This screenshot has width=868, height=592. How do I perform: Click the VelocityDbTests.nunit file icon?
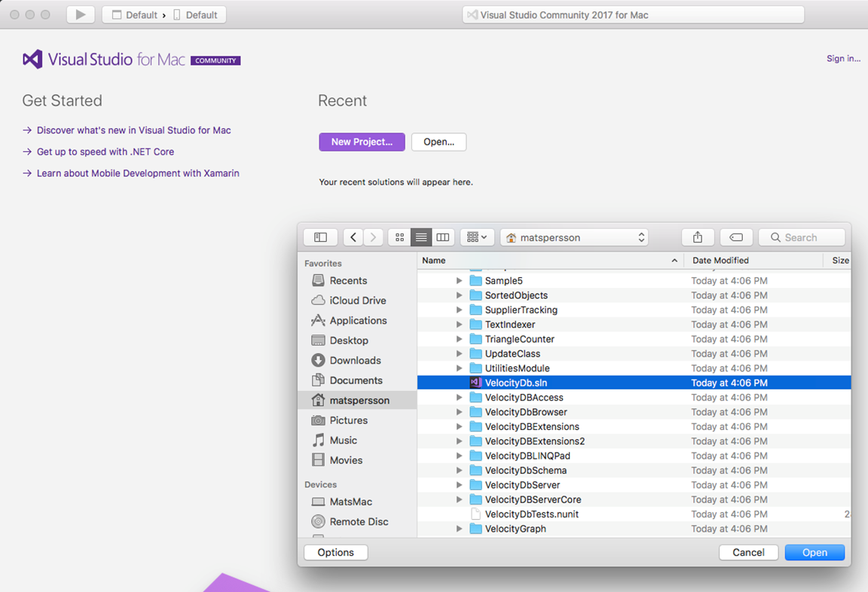[475, 514]
